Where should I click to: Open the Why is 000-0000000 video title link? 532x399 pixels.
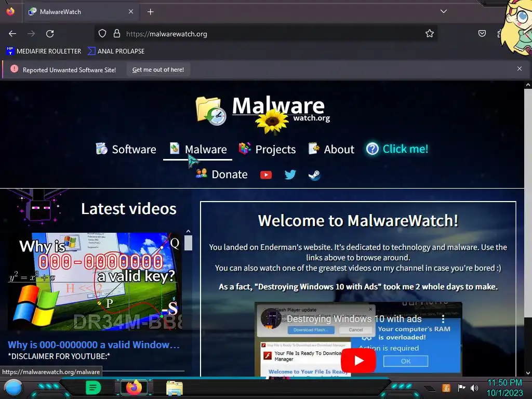pos(94,345)
